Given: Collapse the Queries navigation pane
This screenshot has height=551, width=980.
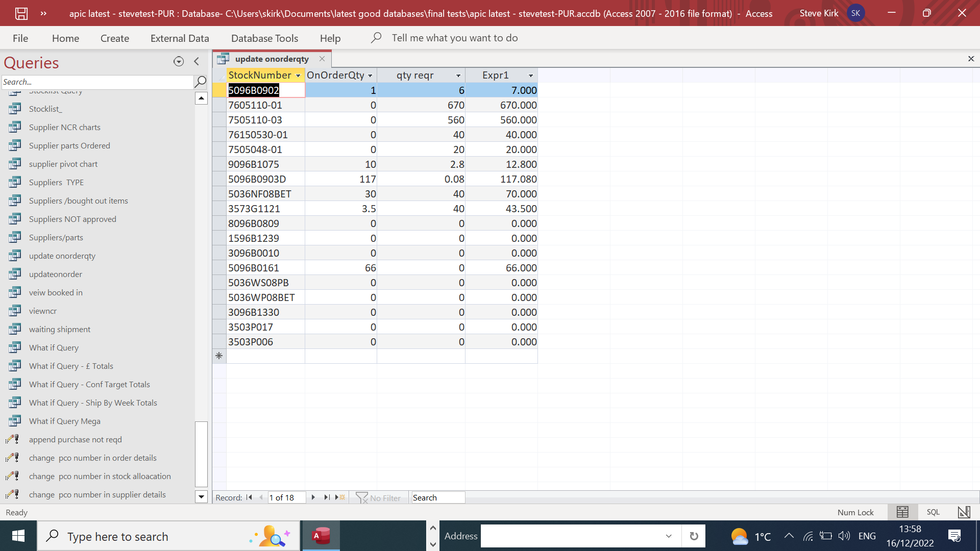Looking at the screenshot, I should [x=197, y=62].
